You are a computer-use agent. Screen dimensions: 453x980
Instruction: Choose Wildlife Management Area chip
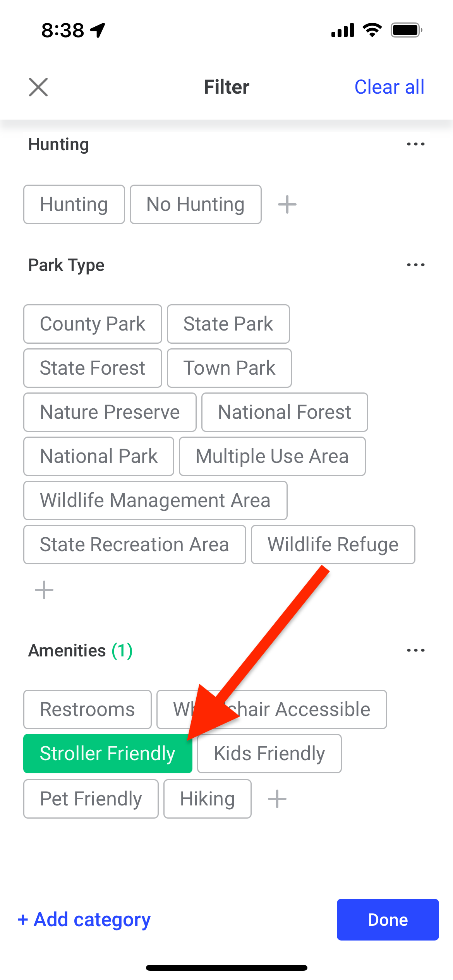point(155,500)
